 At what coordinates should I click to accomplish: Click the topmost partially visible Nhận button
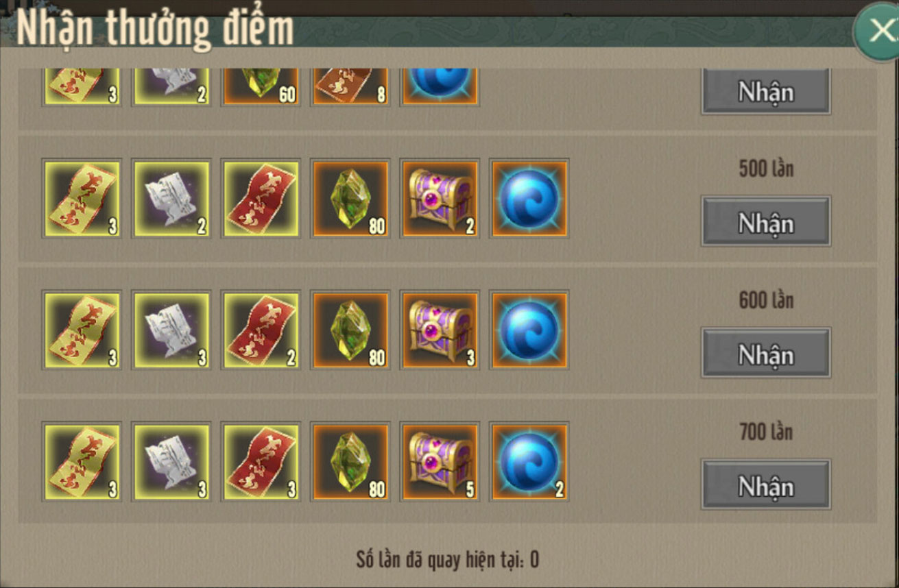(765, 90)
